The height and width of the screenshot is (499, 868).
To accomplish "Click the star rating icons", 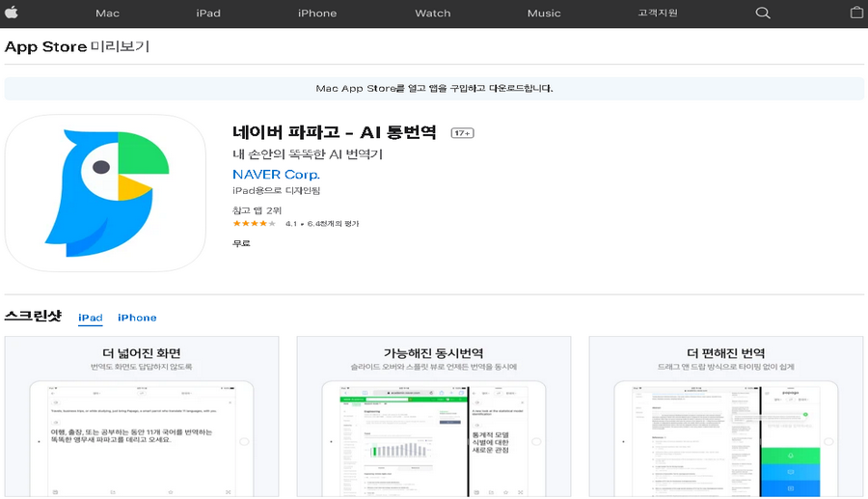I will coord(254,224).
